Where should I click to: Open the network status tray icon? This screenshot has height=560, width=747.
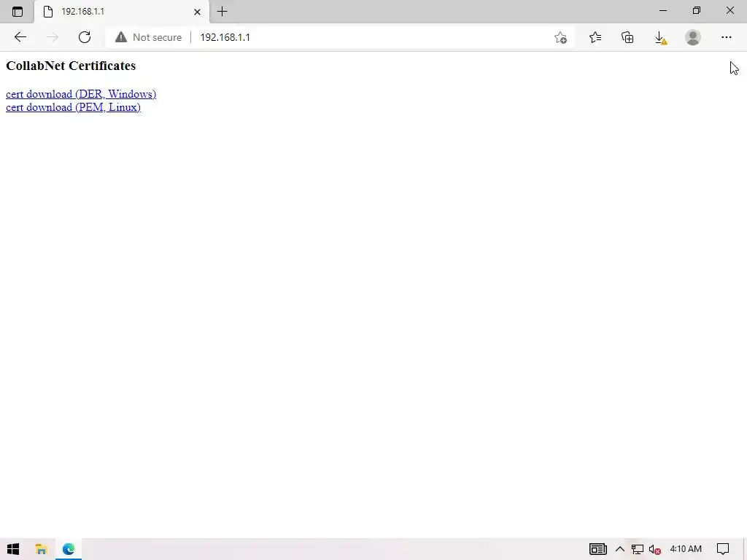click(x=638, y=549)
